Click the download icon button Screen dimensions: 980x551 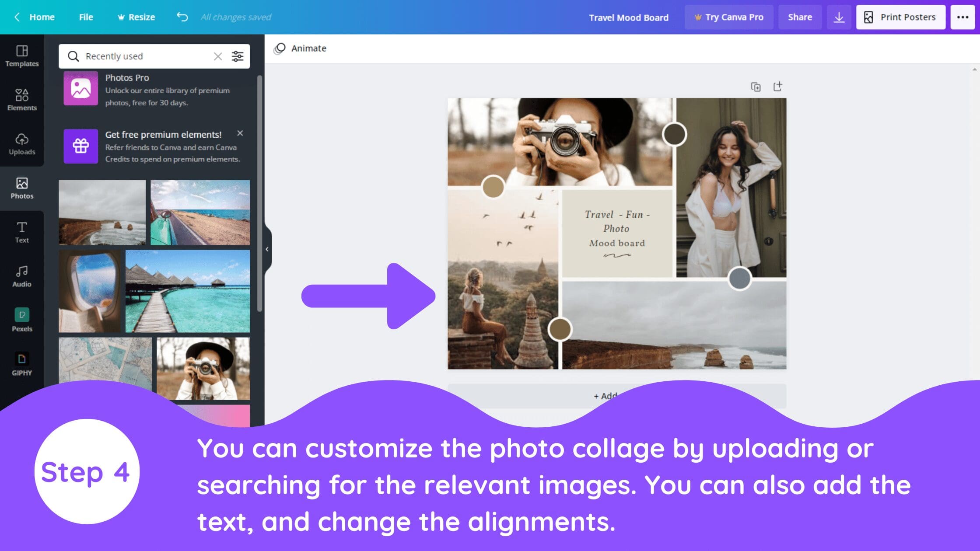coord(839,17)
